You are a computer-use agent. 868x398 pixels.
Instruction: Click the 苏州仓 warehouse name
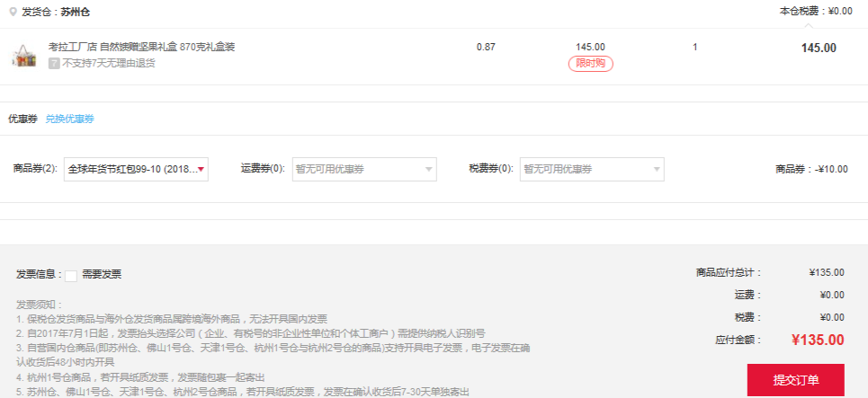76,13
